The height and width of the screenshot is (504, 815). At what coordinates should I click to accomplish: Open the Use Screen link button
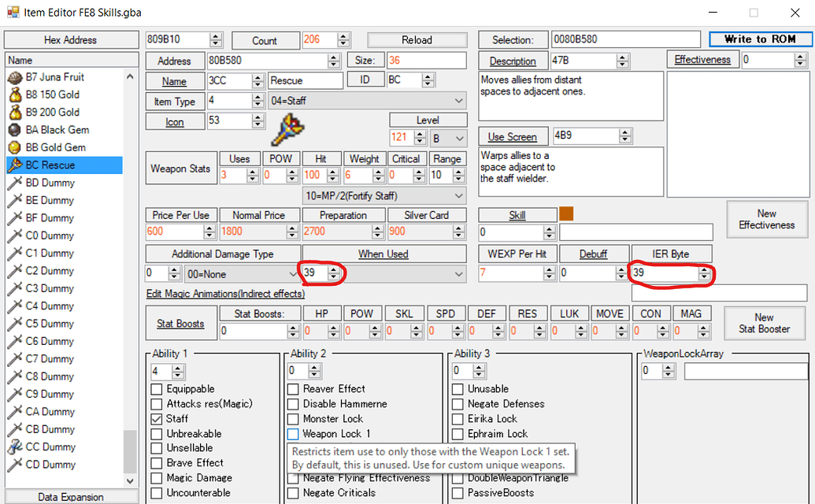[x=513, y=137]
